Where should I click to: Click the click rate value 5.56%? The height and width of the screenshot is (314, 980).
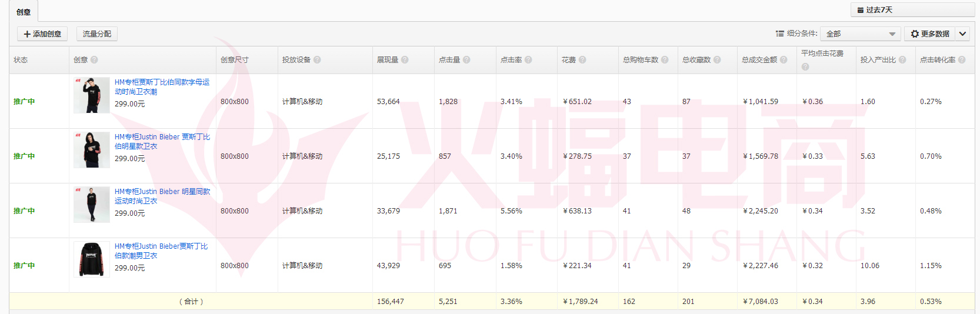pos(511,211)
